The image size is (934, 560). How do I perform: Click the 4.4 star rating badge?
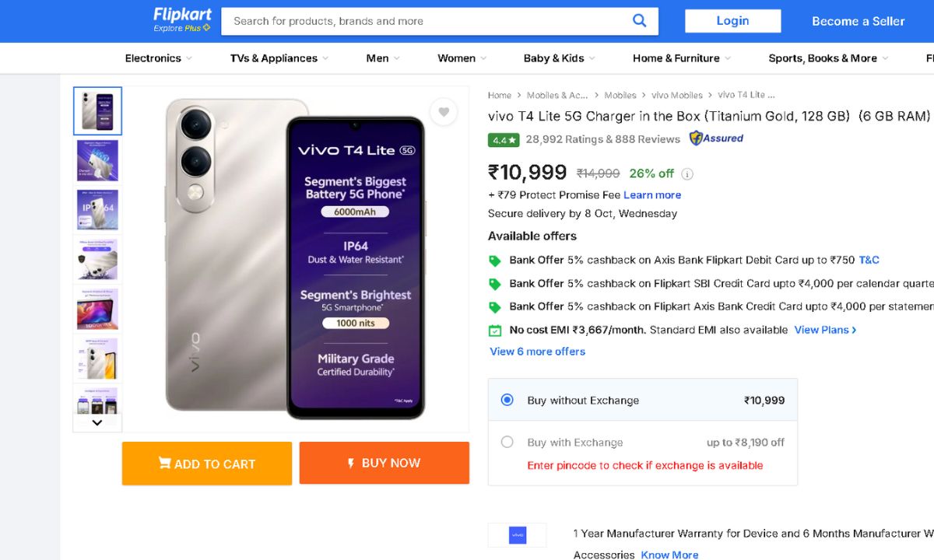pyautogui.click(x=504, y=140)
